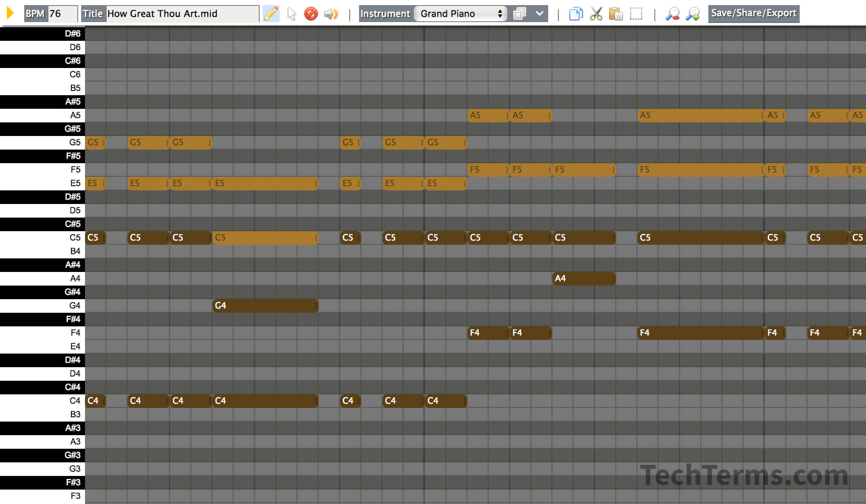Open the Grand Piano instrument dropdown
The width and height of the screenshot is (866, 504).
point(461,14)
